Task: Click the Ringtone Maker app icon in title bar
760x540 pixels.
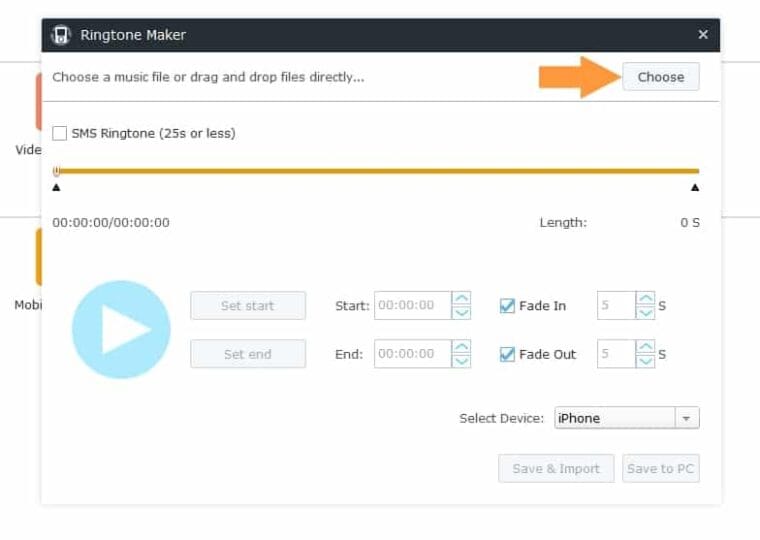Action: [61, 35]
